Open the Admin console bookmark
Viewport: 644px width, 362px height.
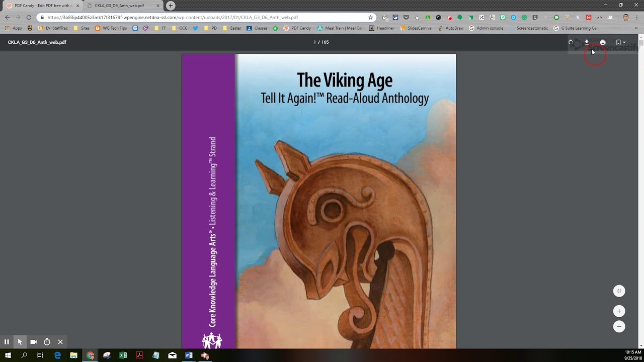tap(486, 28)
